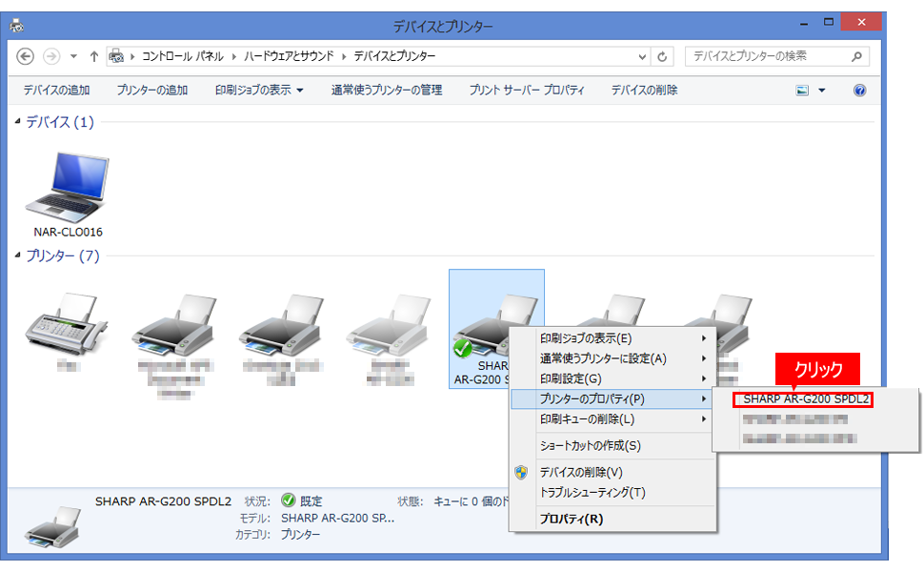Click the help question mark icon
Image resolution: width=924 pixels, height=571 pixels.
click(x=859, y=91)
